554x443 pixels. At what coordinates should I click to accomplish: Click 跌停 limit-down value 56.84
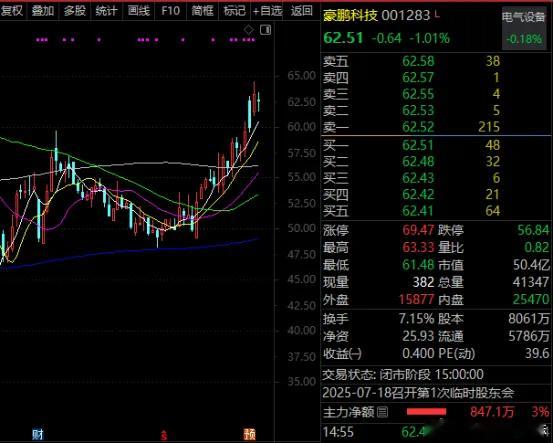(x=533, y=230)
